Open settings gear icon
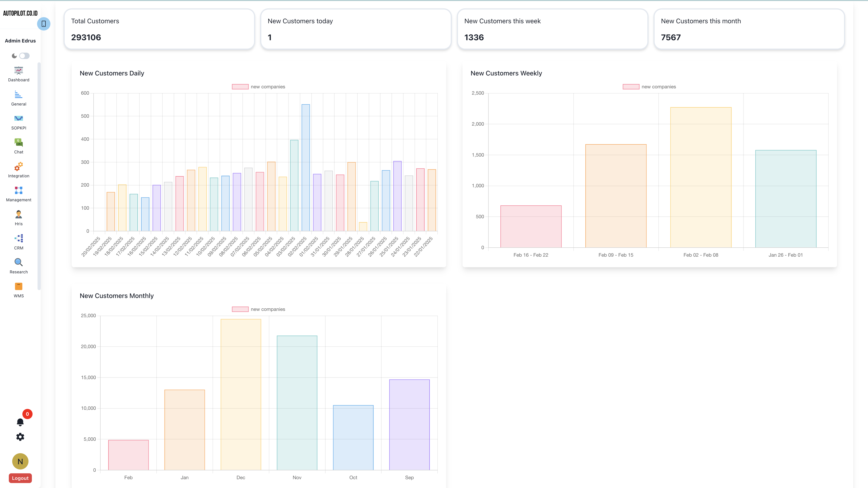The image size is (868, 488). [x=20, y=437]
